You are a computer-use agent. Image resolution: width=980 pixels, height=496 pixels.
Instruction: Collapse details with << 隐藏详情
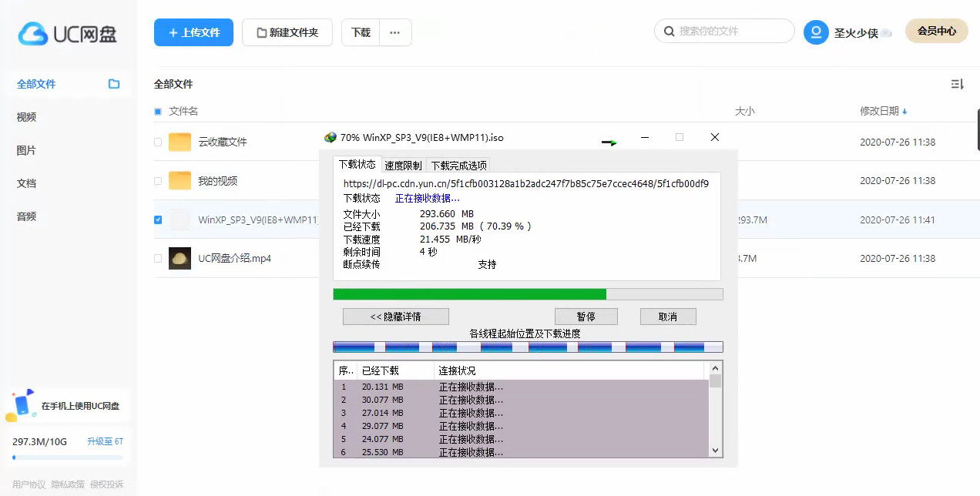pos(396,317)
